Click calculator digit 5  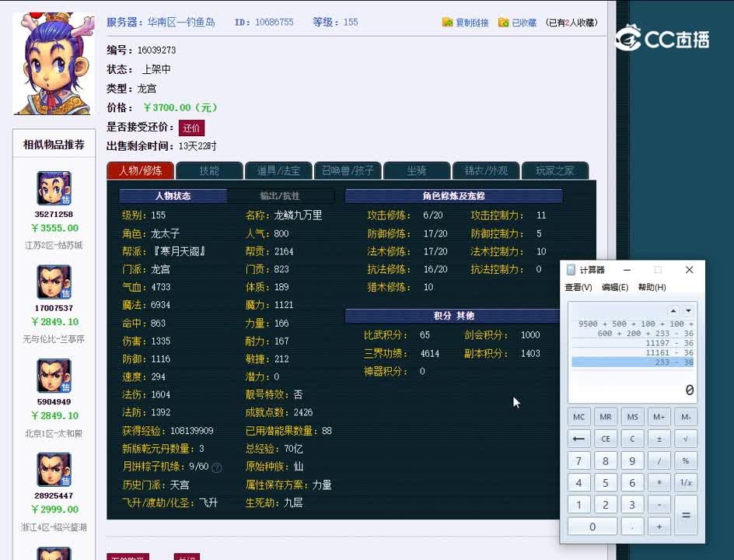click(606, 482)
